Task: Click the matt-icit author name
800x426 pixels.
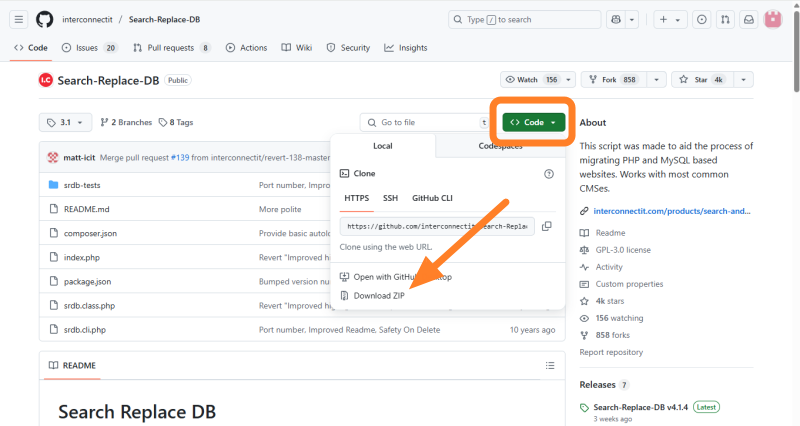Action: coord(79,158)
